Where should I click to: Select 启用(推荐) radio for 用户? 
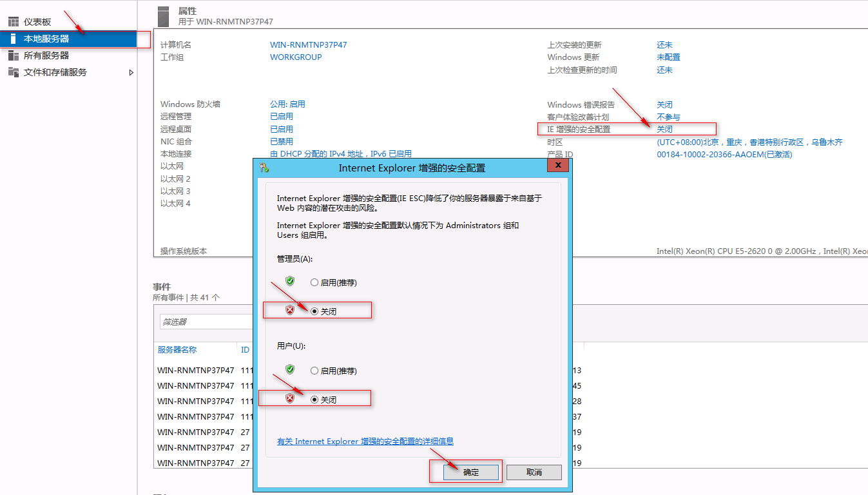[314, 371]
